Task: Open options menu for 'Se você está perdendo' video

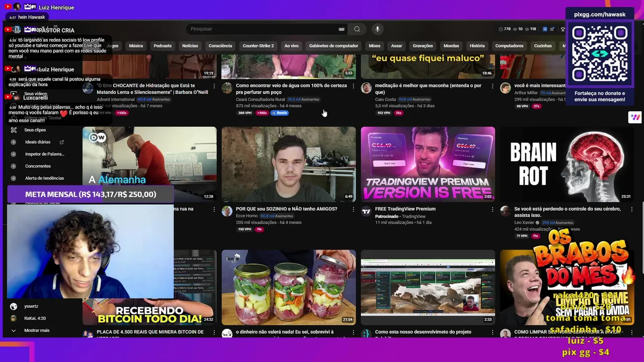Action: (631, 210)
